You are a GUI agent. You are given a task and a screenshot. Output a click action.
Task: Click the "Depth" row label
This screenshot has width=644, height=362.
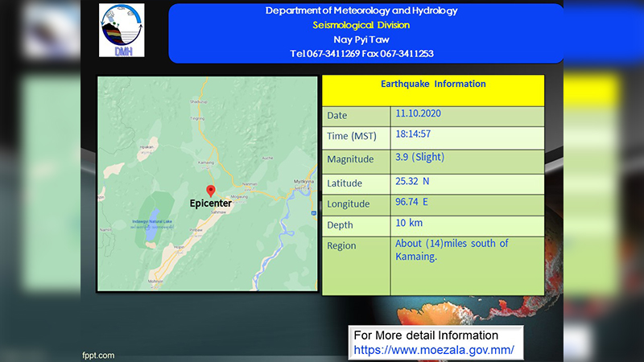(x=340, y=225)
